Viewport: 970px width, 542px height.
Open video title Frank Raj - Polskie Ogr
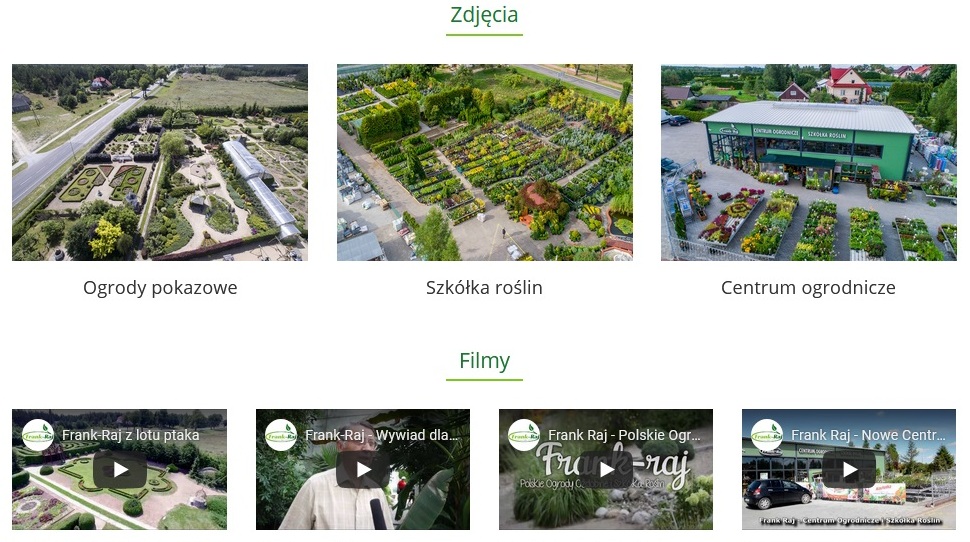click(x=624, y=435)
